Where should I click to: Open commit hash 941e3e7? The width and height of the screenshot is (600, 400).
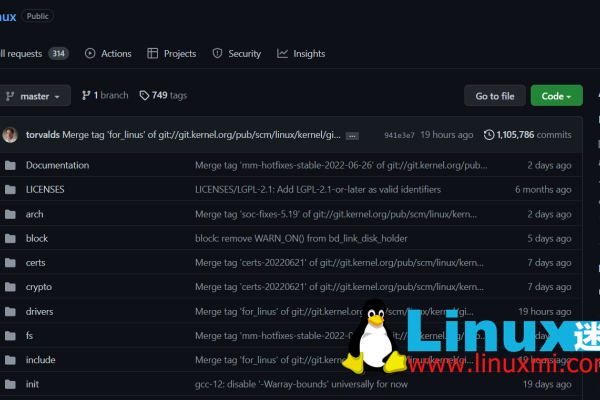pos(399,135)
